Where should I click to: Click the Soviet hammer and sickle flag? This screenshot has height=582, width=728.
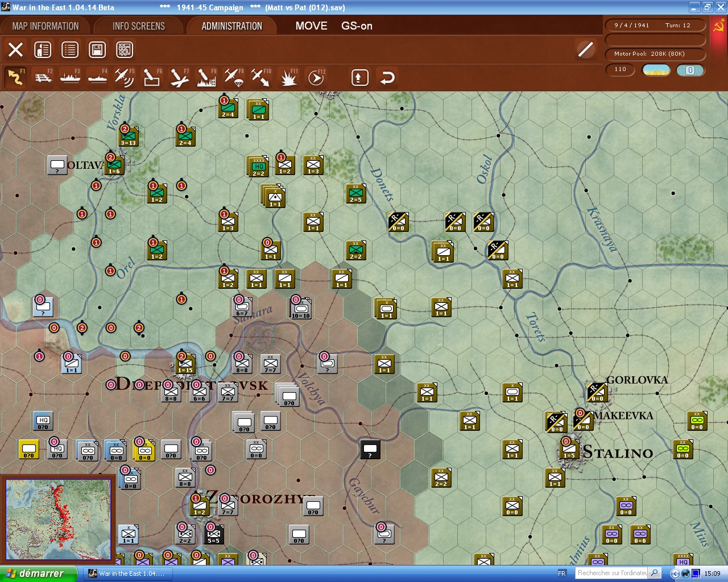[718, 27]
